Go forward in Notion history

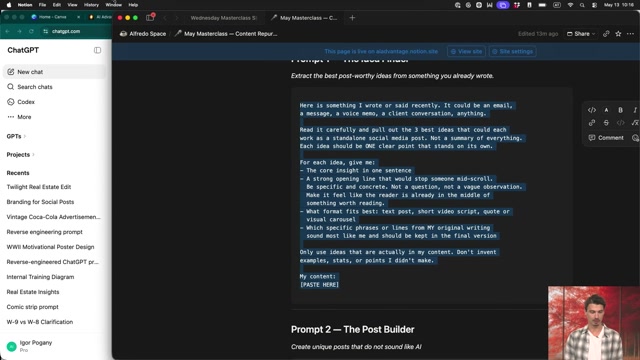point(176,18)
